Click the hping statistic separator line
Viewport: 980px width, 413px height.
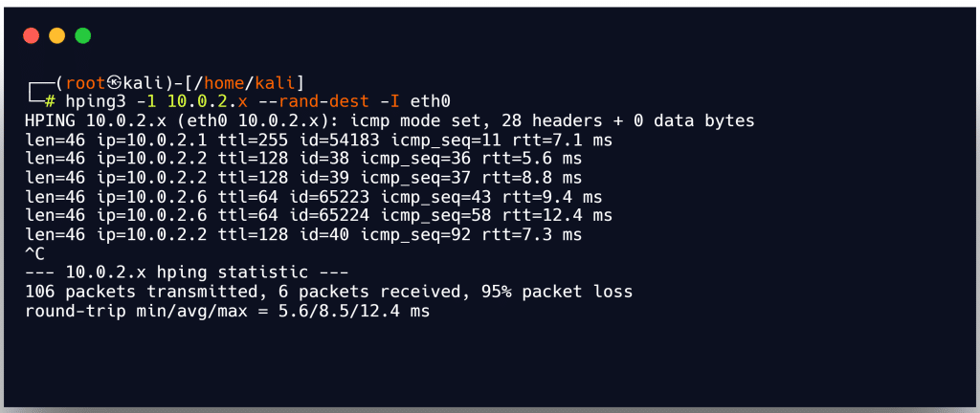[x=187, y=272]
